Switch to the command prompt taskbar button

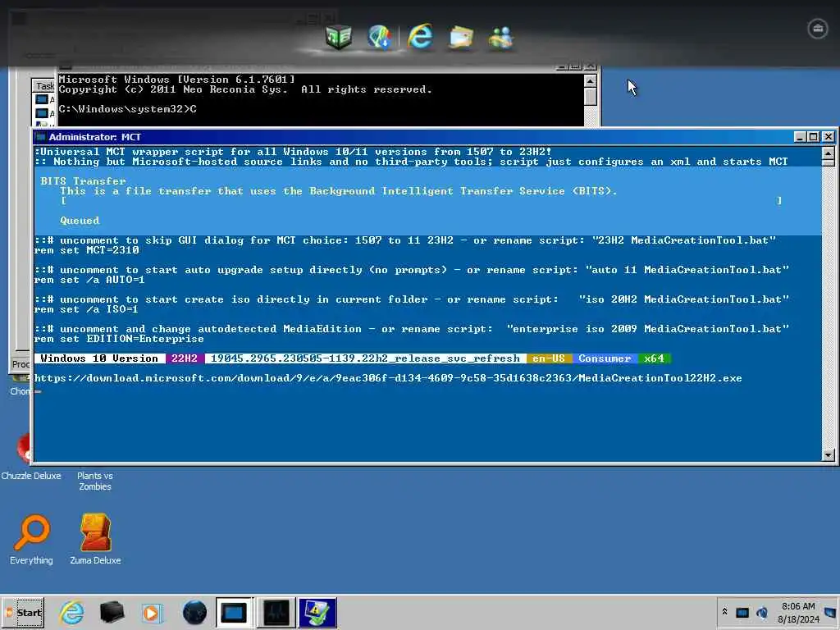tap(234, 612)
